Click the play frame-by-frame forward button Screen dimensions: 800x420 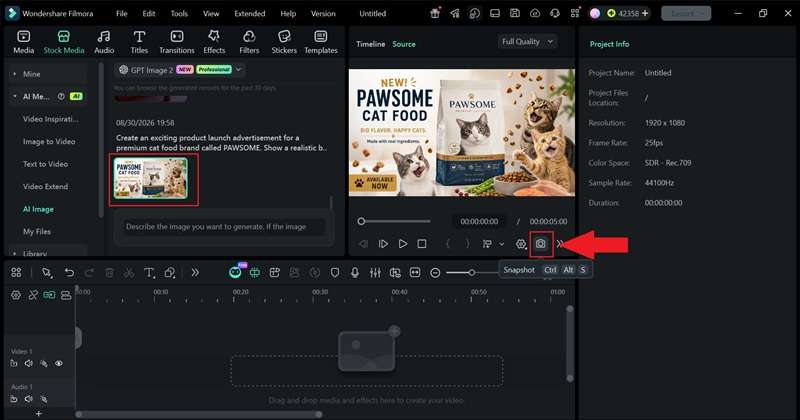[x=383, y=244]
